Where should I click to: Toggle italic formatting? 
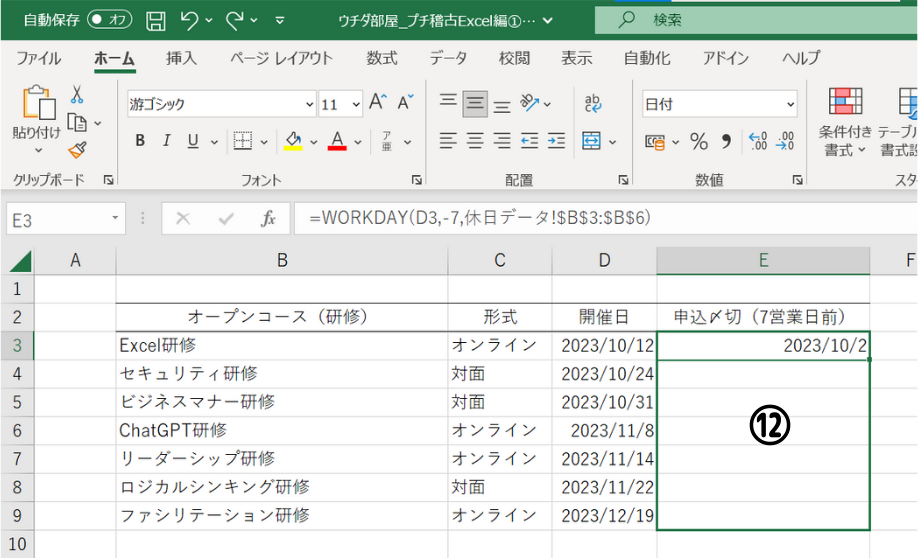tap(166, 141)
